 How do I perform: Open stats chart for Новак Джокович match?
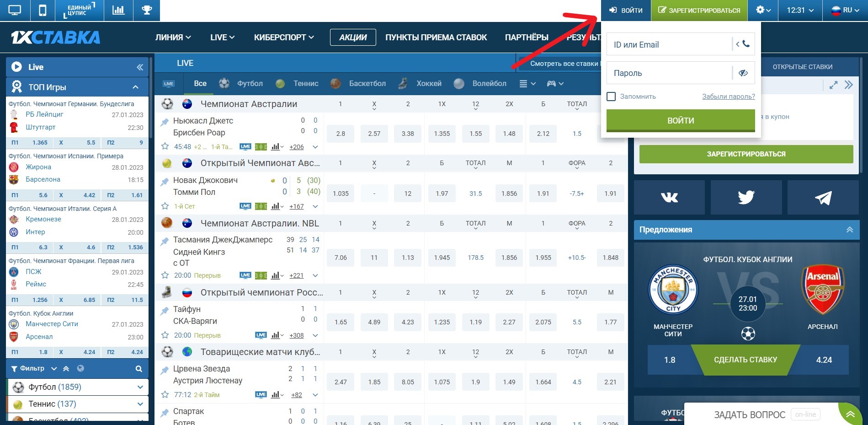point(277,206)
